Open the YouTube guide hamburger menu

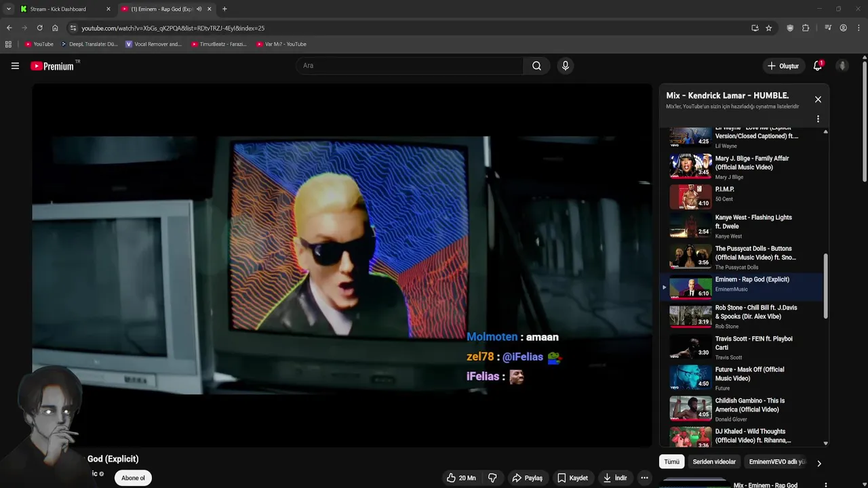(15, 66)
